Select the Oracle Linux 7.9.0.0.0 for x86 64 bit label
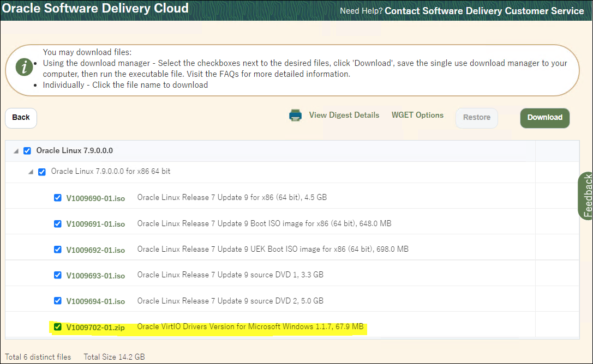This screenshot has width=593, height=364. tap(110, 172)
